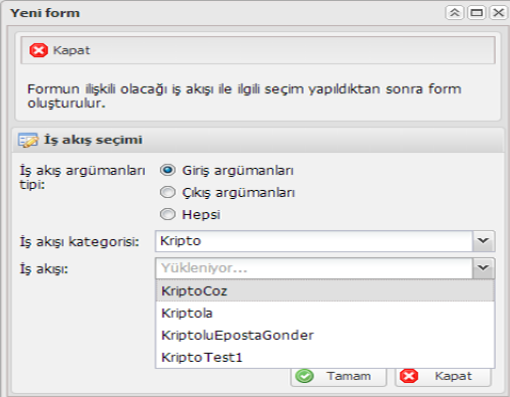
Task: Close the Yeni form window via X
Action: point(498,13)
